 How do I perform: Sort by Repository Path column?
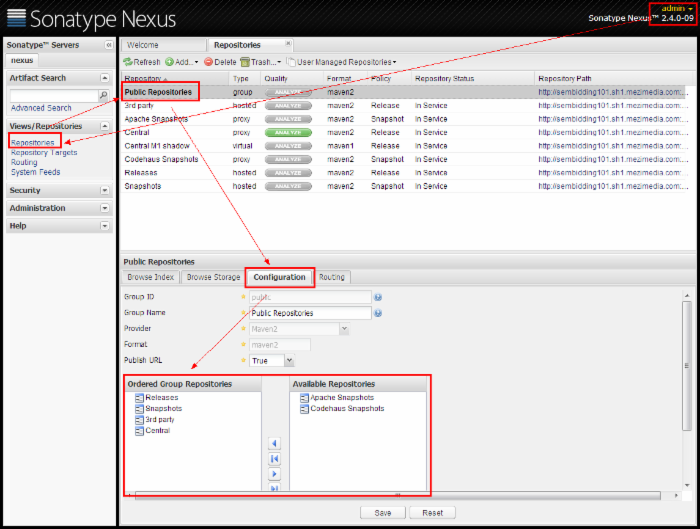(612, 79)
